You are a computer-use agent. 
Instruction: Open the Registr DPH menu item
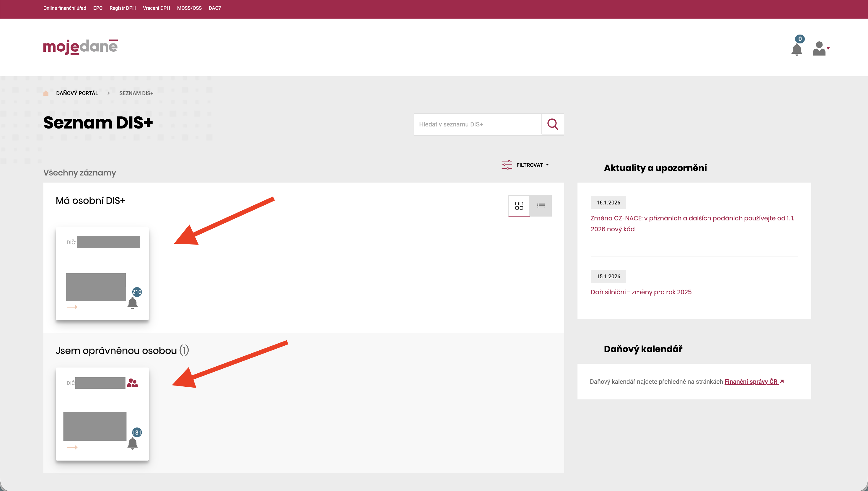(122, 8)
